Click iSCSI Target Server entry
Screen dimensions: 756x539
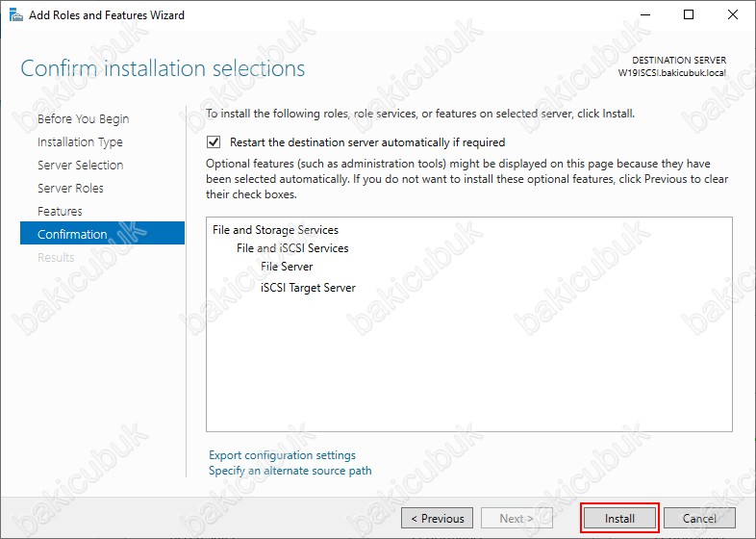pos(308,288)
